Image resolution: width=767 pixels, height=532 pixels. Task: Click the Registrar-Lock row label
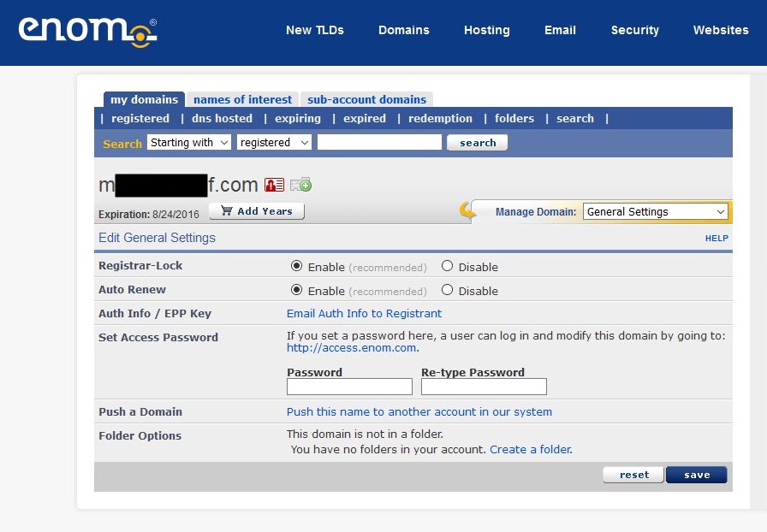[x=140, y=265]
